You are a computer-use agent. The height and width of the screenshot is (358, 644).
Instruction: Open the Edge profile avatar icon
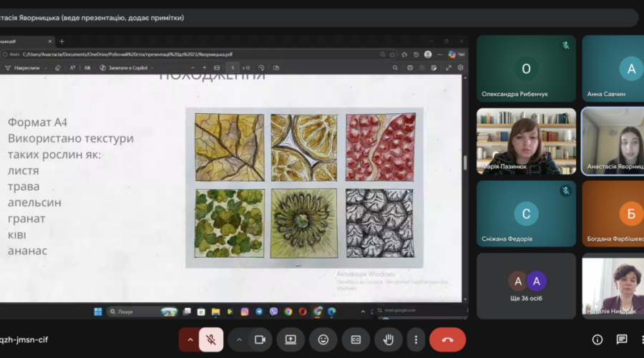click(x=428, y=54)
